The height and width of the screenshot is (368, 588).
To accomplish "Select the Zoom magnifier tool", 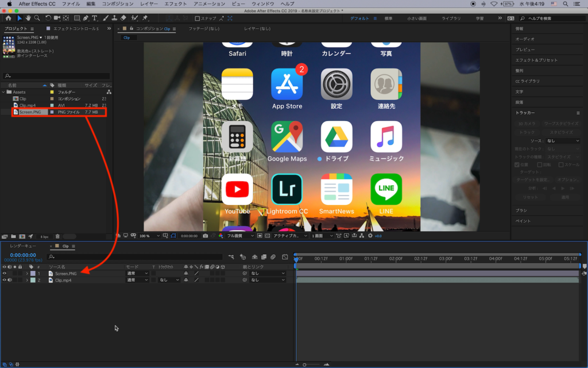I will (x=36, y=18).
